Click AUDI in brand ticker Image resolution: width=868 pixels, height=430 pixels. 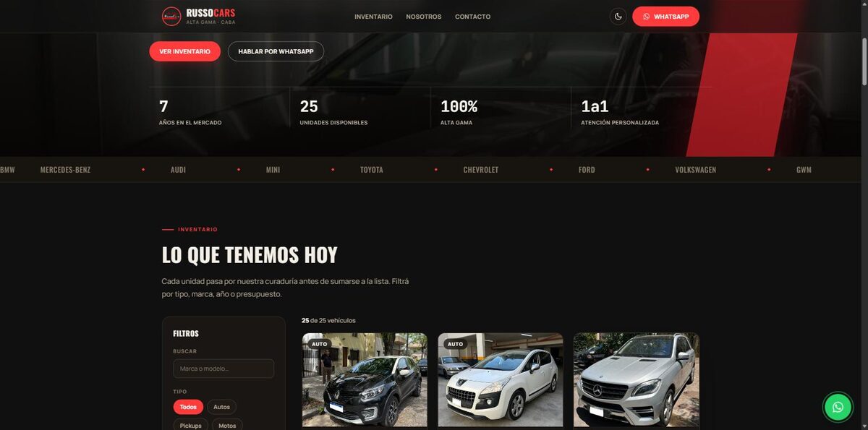click(178, 170)
